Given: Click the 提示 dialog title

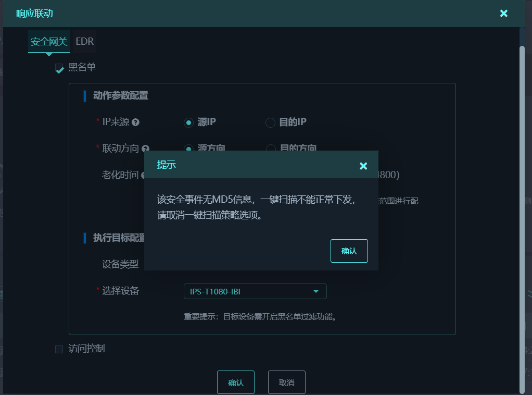Looking at the screenshot, I should 166,165.
